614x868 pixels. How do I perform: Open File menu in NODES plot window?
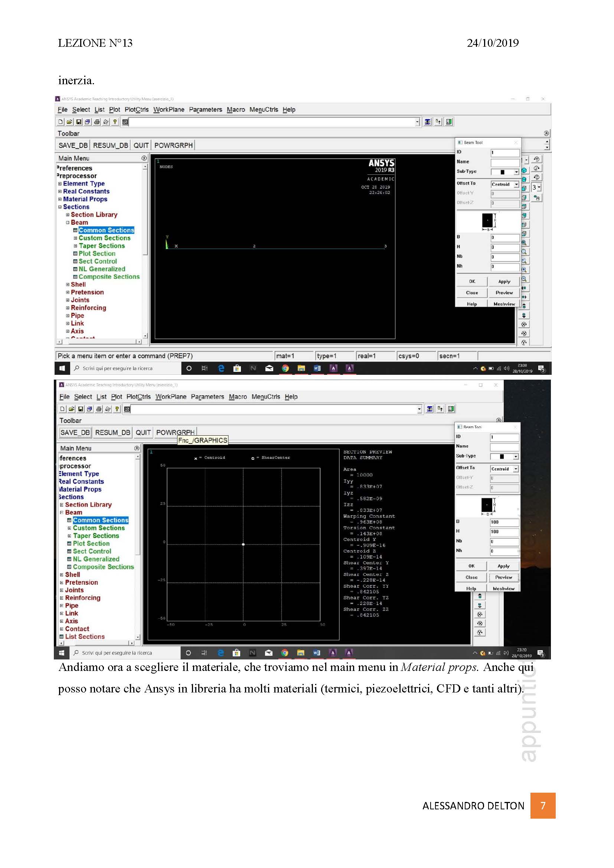(x=62, y=109)
